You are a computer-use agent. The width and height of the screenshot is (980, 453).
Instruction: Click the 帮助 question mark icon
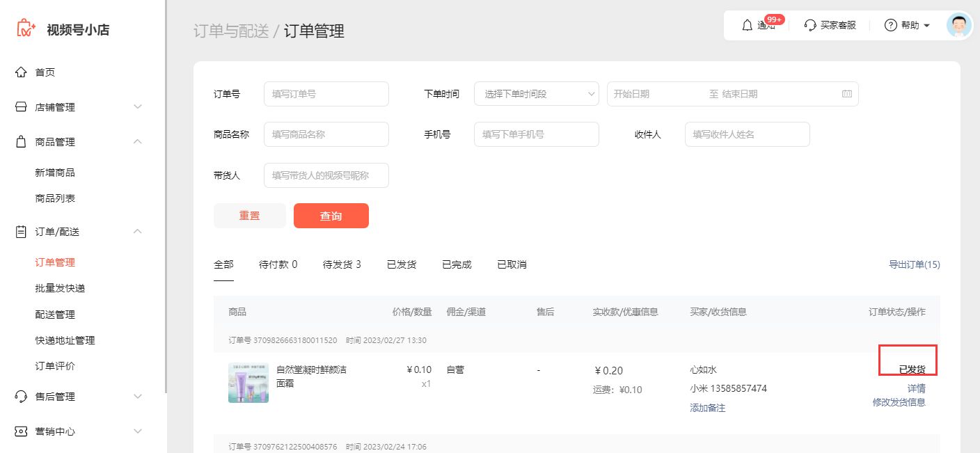coord(890,25)
